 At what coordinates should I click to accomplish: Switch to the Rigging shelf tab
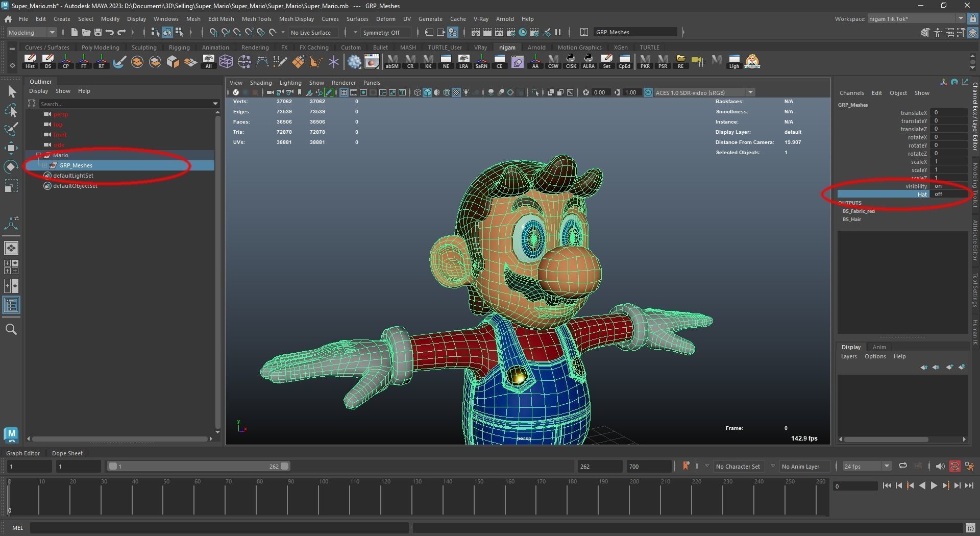pos(179,47)
